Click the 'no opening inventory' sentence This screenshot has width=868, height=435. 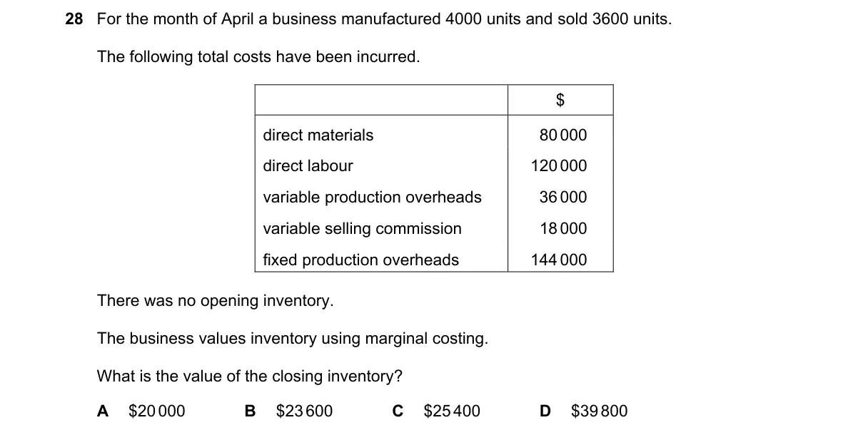tap(216, 301)
